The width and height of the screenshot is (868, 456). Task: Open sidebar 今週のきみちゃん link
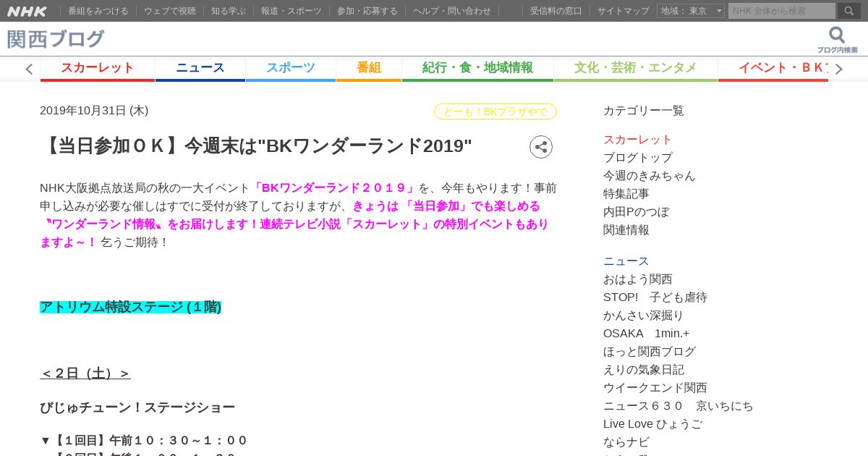tap(650, 176)
